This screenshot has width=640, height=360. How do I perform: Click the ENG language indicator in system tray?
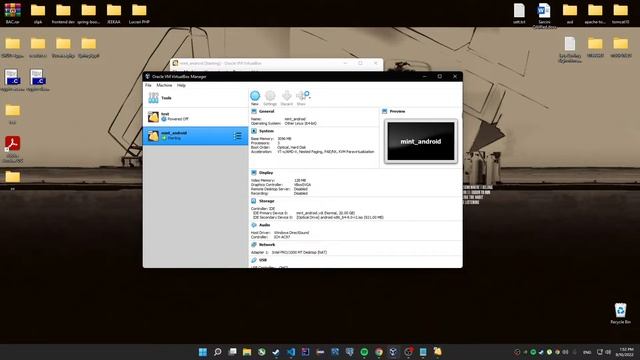point(587,352)
